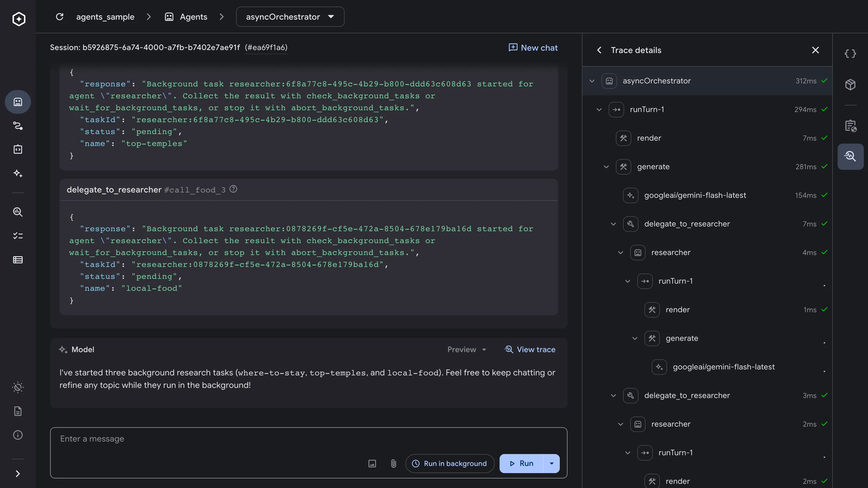Collapse the generate 281ms node
This screenshot has width=868, height=488.
pos(606,167)
